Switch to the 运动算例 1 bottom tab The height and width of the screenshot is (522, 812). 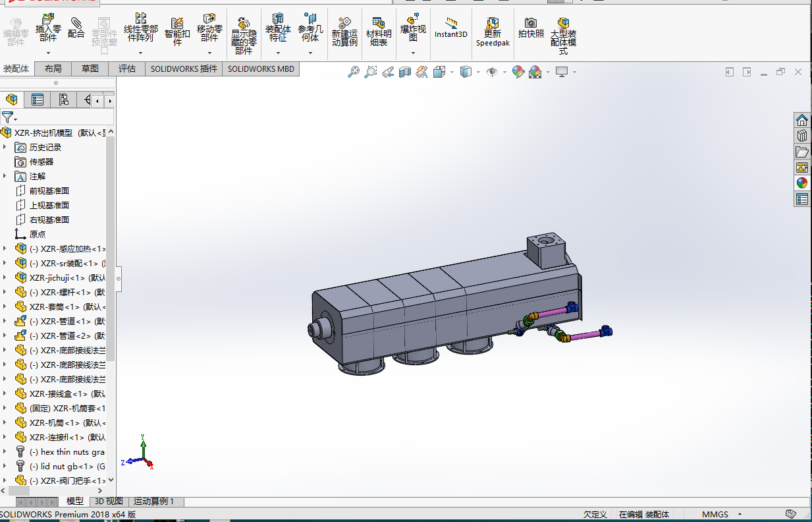tap(154, 502)
